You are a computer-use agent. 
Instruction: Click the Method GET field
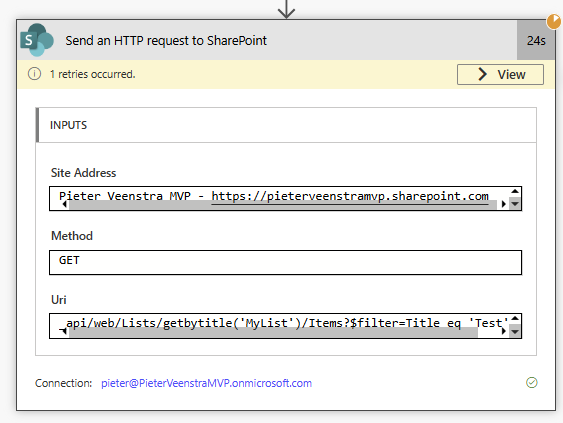point(285,262)
